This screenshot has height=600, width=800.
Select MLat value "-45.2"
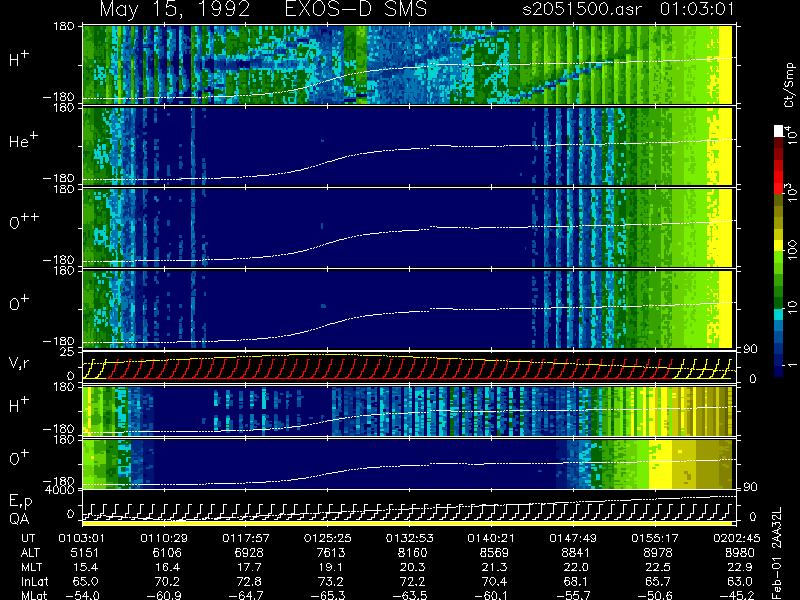point(737,595)
